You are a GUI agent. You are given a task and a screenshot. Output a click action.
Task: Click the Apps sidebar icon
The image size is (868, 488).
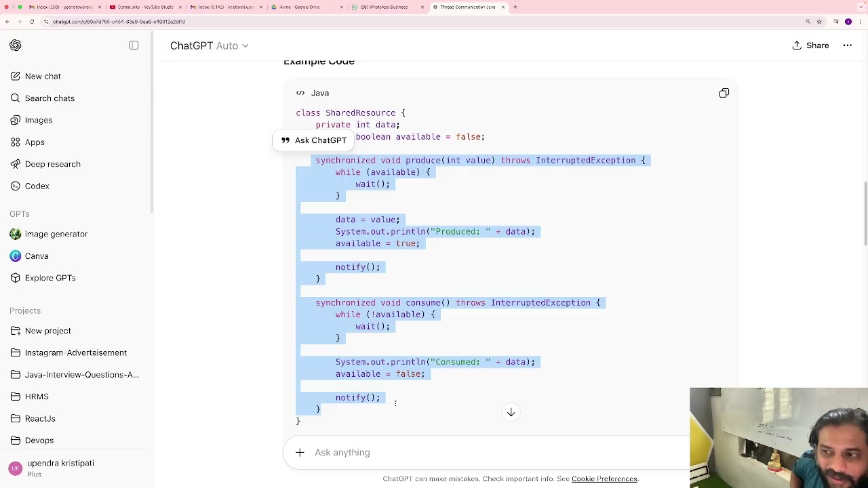[16, 142]
